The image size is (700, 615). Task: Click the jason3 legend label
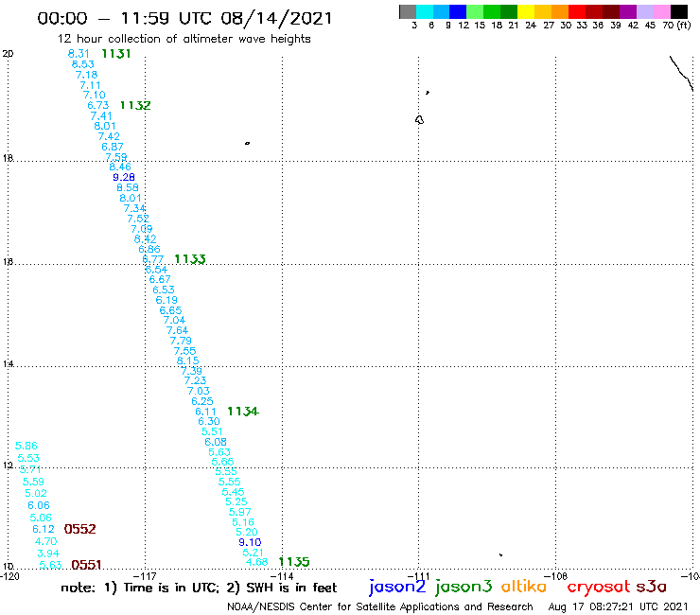tap(464, 587)
